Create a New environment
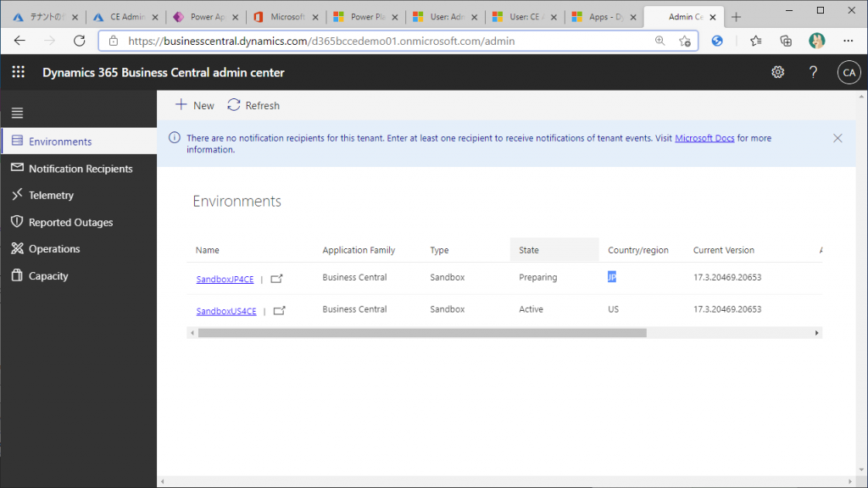Screen dimensions: 868x488 click(195, 105)
